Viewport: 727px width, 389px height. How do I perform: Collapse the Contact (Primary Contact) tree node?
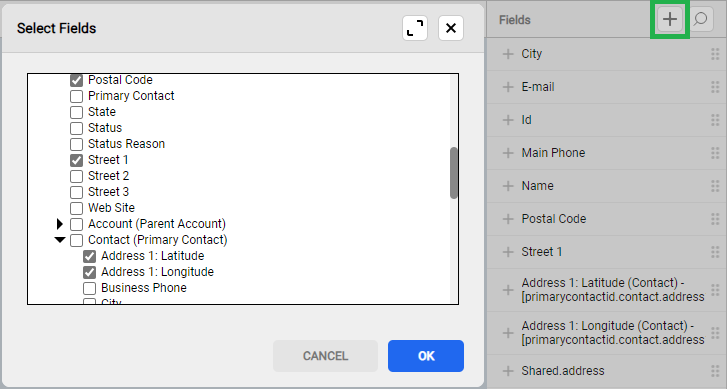click(60, 240)
